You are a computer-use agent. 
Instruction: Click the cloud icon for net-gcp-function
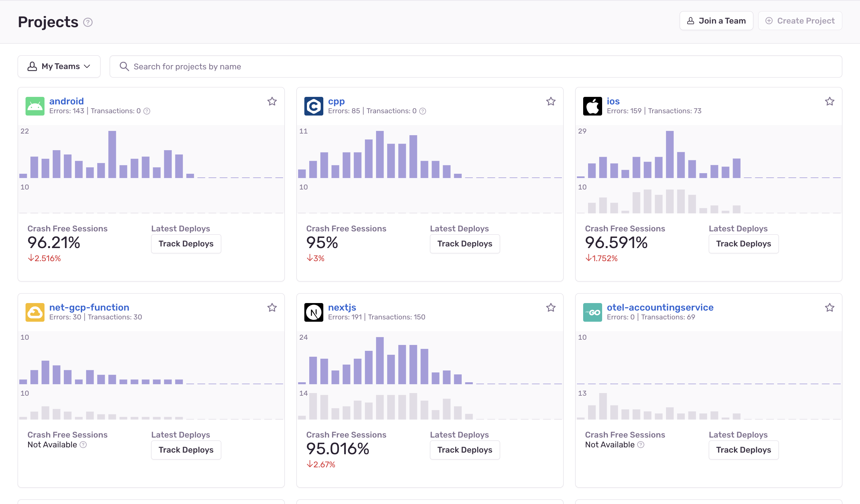point(35,312)
